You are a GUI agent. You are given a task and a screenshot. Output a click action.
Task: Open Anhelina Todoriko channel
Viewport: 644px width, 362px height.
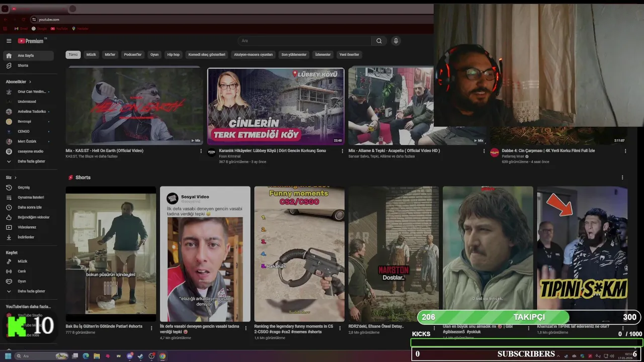(x=28, y=112)
